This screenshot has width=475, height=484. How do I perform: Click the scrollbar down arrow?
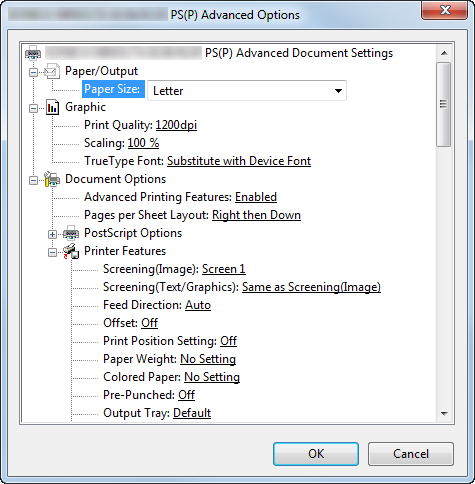pyautogui.click(x=444, y=414)
